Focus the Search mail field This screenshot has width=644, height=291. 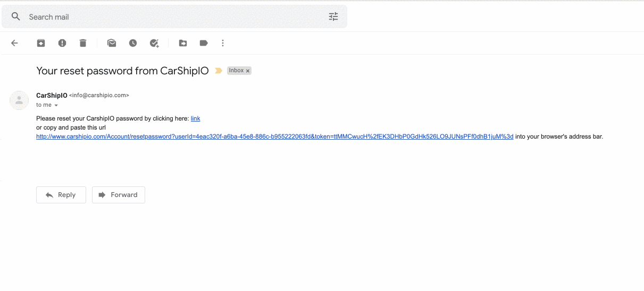(x=174, y=16)
